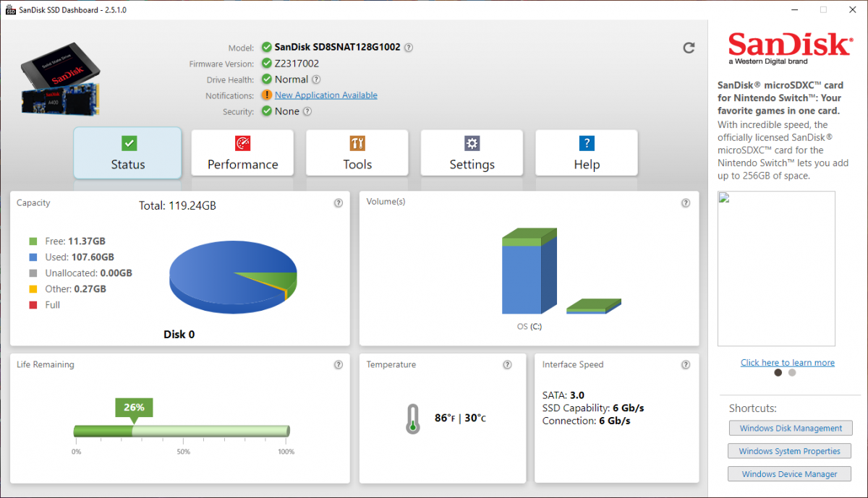Click the refresh icon beside drive info
This screenshot has width=868, height=498.
[x=689, y=48]
